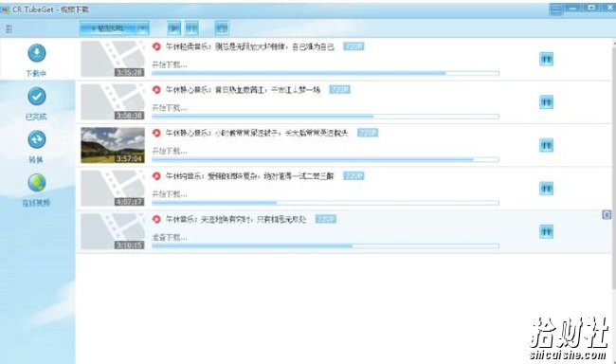The width and height of the screenshot is (616, 364).
Task: Click the paste URL button
Action: pos(109,28)
